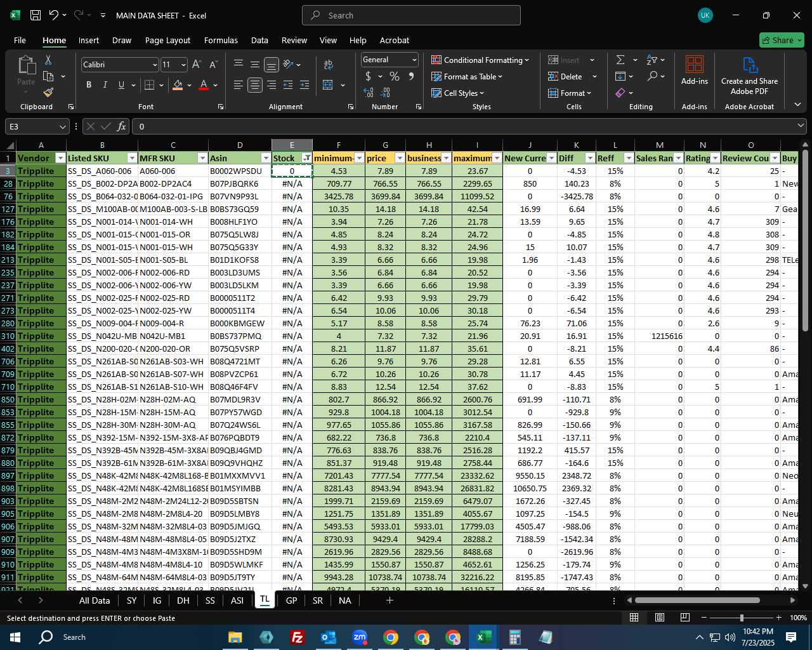Image resolution: width=812 pixels, height=650 pixels.
Task: Decrease font size with the smaller A icon
Action: click(x=213, y=65)
